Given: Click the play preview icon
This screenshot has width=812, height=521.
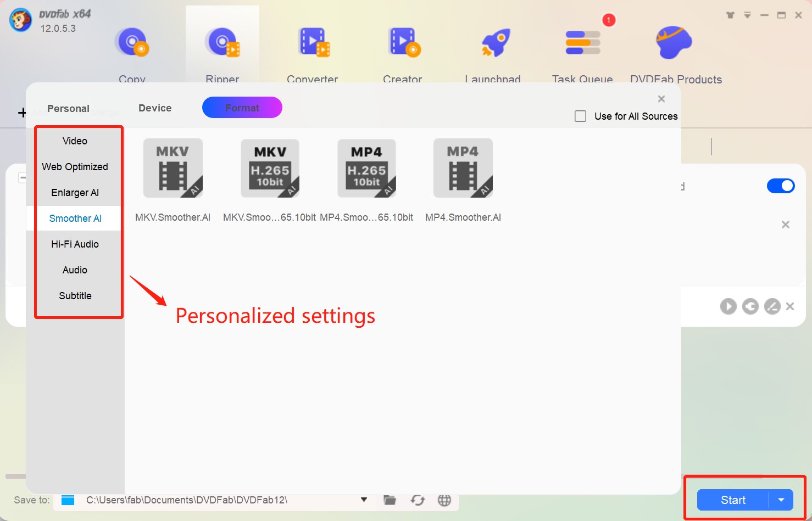Looking at the screenshot, I should 728,306.
